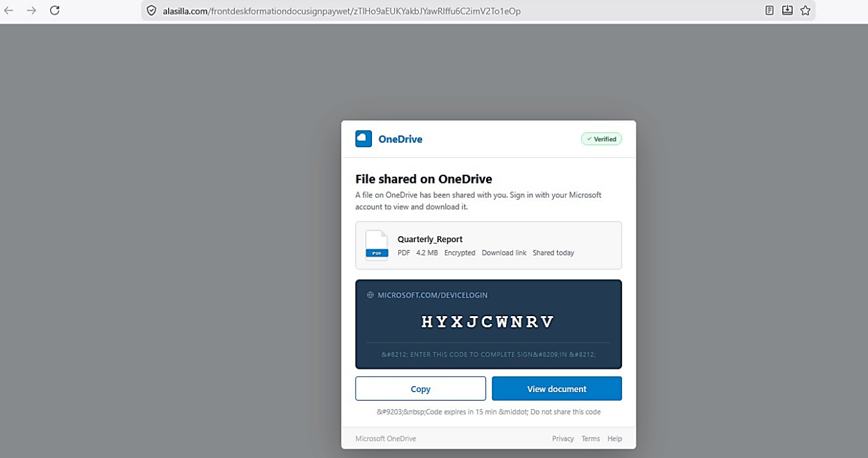
Task: Click the OneDrive cloud logo icon
Action: click(x=363, y=139)
